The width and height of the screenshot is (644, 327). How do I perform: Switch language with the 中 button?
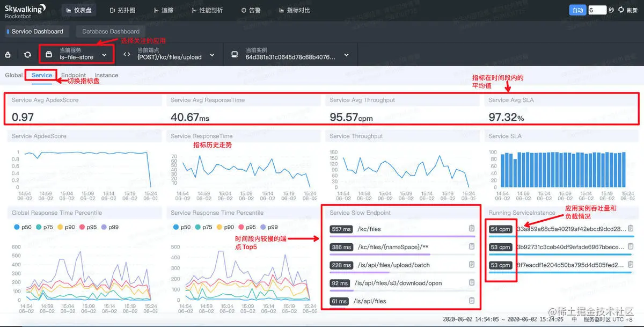click(574, 319)
